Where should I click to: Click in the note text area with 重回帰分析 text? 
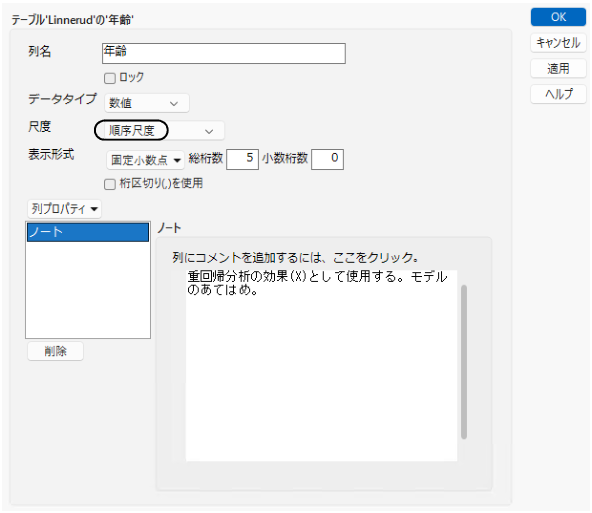click(x=321, y=365)
